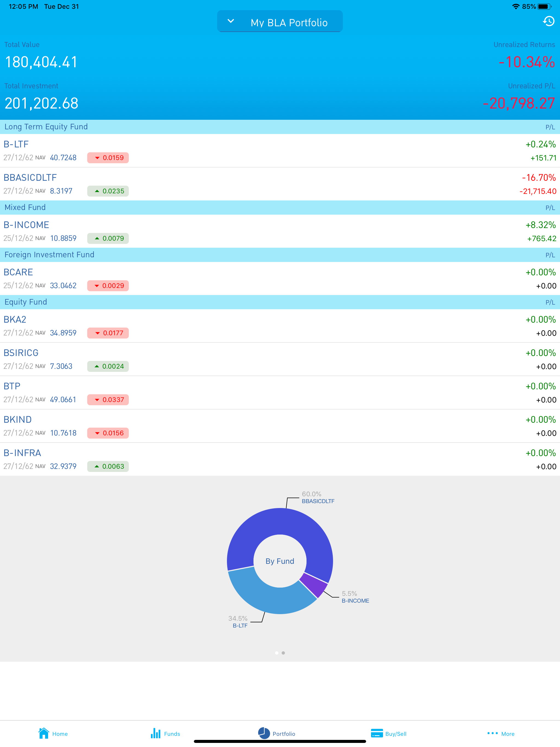Tap the Total Investment 201,202.68 figure

pyautogui.click(x=41, y=103)
